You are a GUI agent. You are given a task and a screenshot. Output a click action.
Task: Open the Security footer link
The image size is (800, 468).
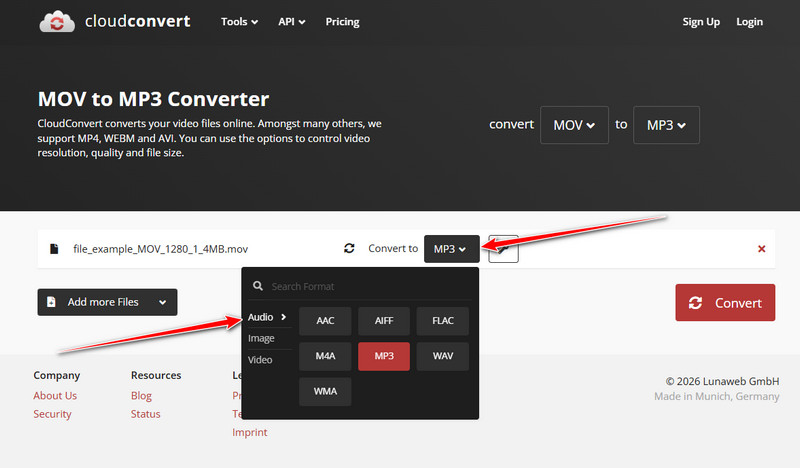coord(53,414)
